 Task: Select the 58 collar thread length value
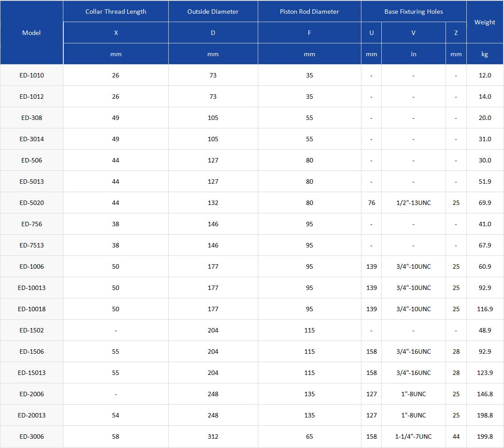pos(116,436)
